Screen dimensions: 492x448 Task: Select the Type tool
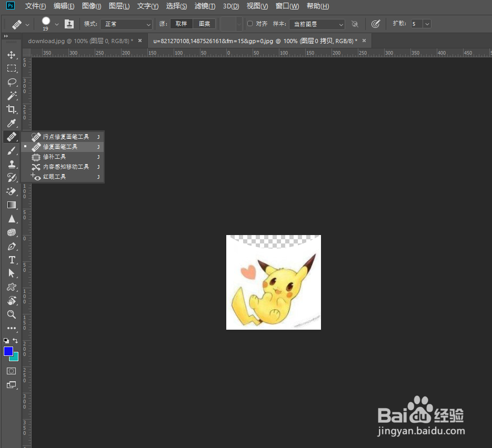tap(12, 260)
